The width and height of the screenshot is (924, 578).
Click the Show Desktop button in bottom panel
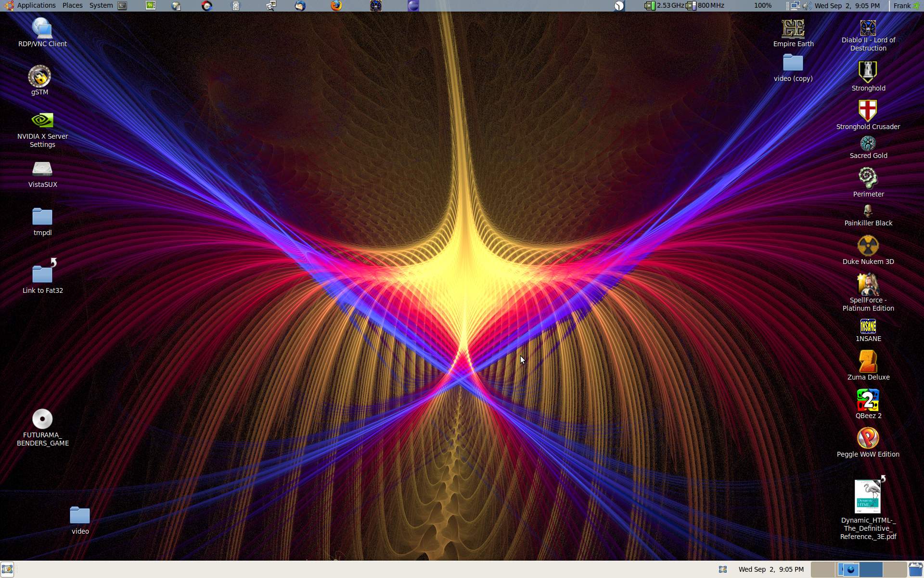7,569
